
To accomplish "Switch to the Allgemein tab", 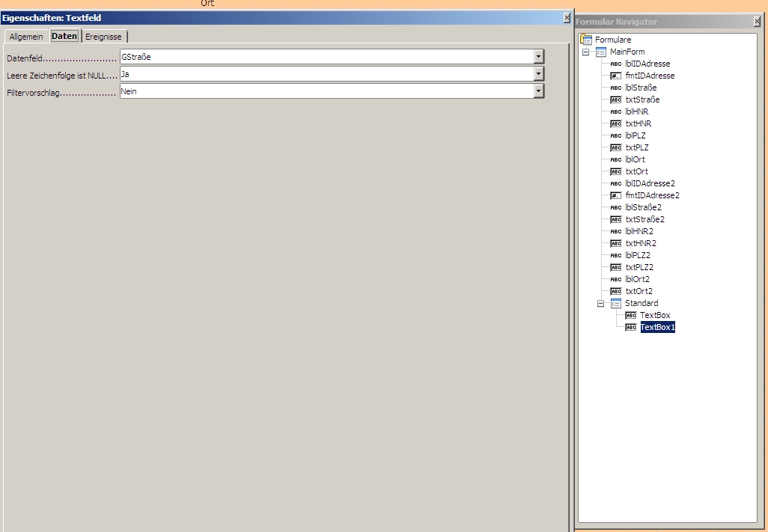I will click(26, 37).
